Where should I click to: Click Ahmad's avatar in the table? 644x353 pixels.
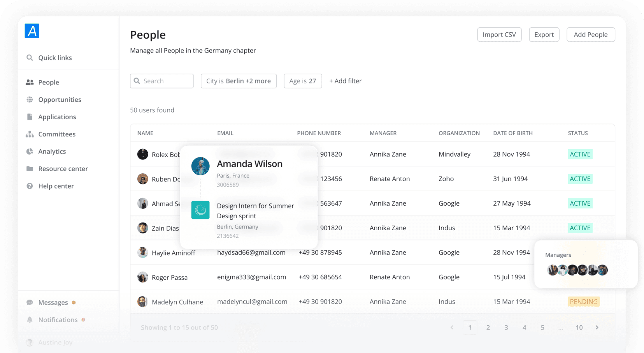point(143,203)
